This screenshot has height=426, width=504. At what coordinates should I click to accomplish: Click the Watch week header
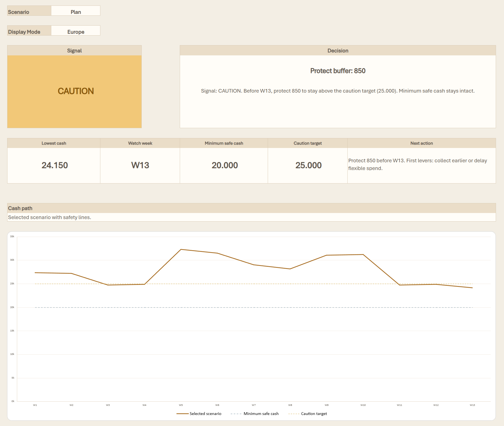pos(140,143)
